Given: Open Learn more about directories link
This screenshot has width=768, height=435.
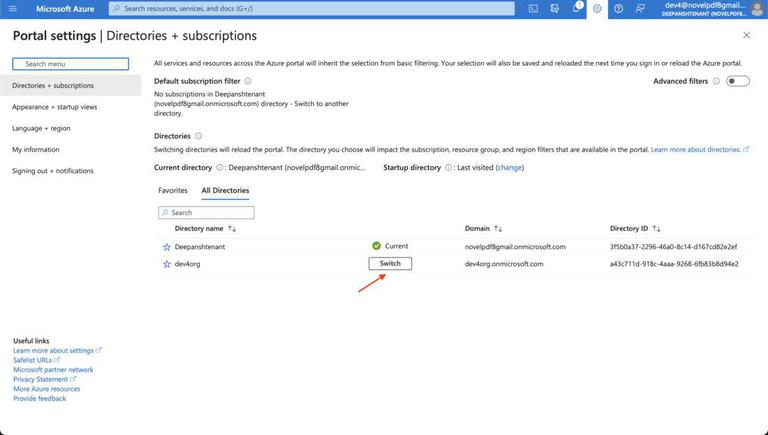Looking at the screenshot, I should click(700, 149).
